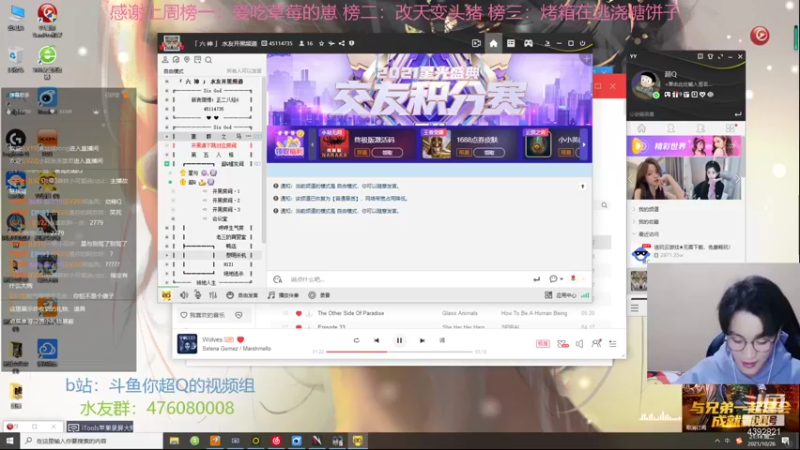Favorite the channel with the star icon

pyautogui.click(x=321, y=43)
